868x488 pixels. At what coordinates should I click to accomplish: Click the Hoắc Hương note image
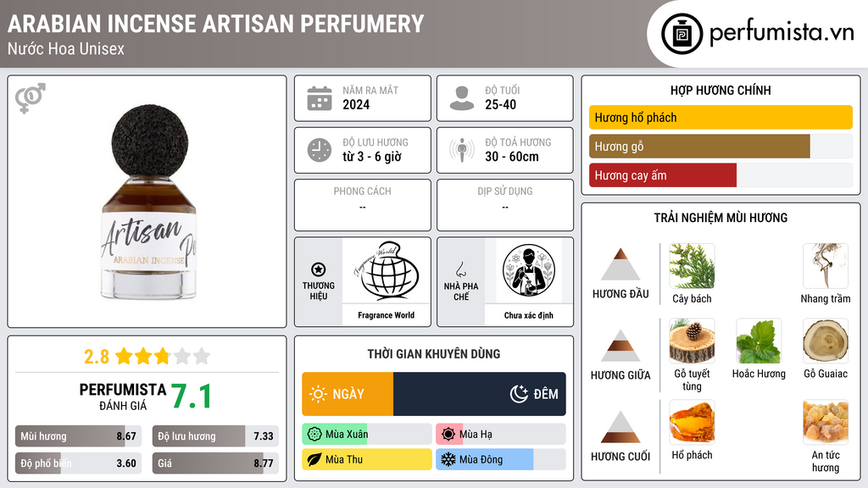pos(759,341)
